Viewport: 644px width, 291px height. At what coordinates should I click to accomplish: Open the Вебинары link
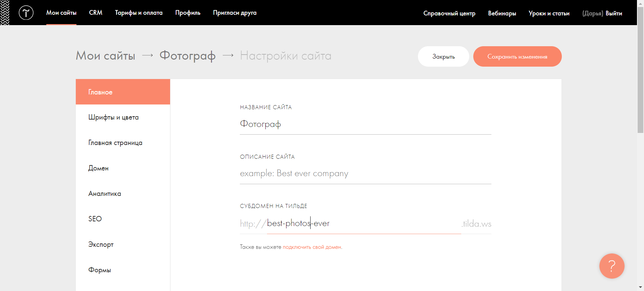[502, 13]
